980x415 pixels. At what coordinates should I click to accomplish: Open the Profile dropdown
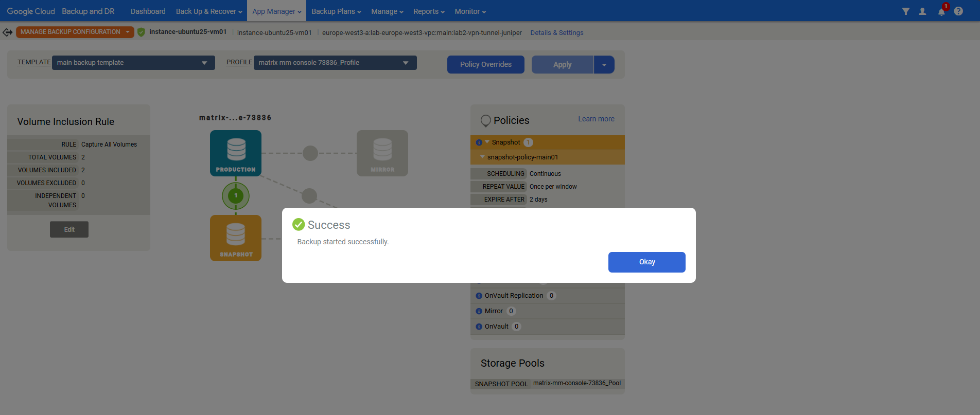click(335, 63)
